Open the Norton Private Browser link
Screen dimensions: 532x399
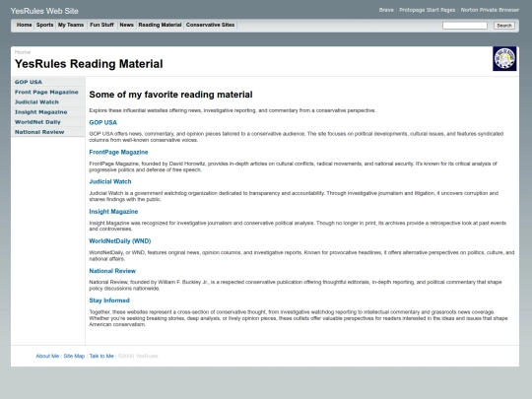pyautogui.click(x=490, y=10)
